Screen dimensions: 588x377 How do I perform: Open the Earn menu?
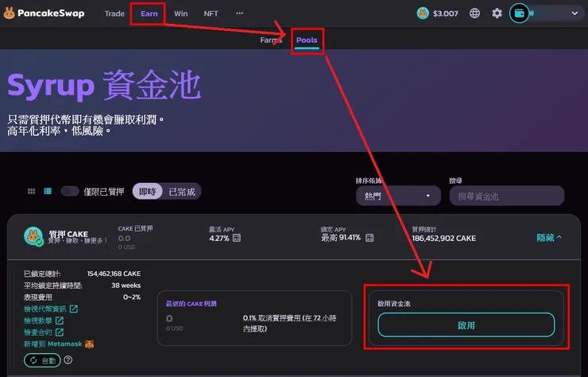[149, 14]
